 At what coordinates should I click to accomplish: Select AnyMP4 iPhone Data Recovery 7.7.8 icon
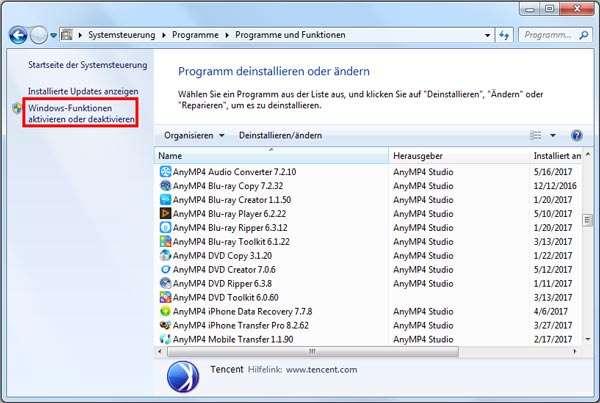point(165,311)
